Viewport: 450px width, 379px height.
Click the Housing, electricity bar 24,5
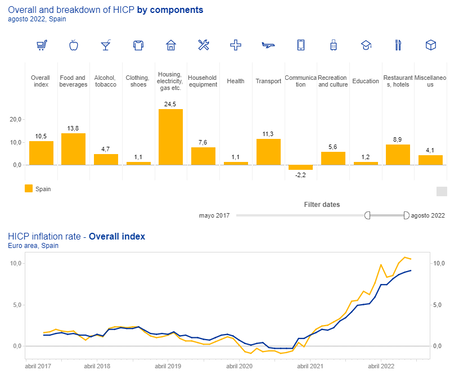click(x=171, y=137)
